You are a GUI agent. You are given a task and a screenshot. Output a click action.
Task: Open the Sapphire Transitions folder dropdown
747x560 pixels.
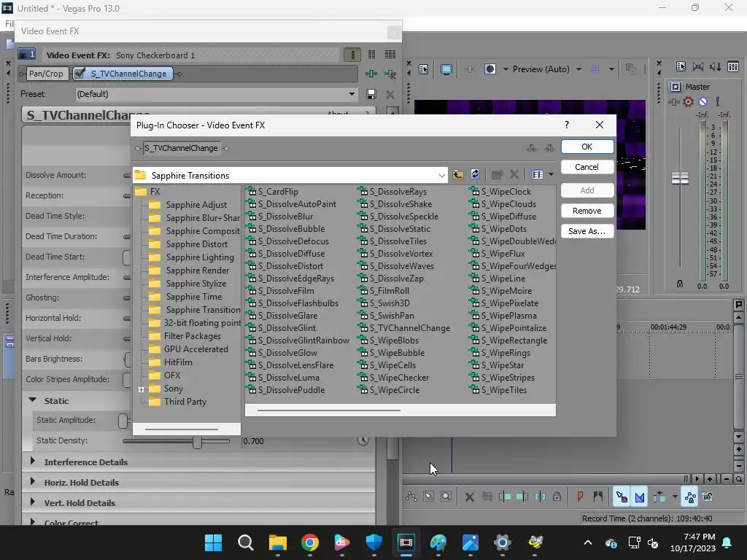coord(441,176)
